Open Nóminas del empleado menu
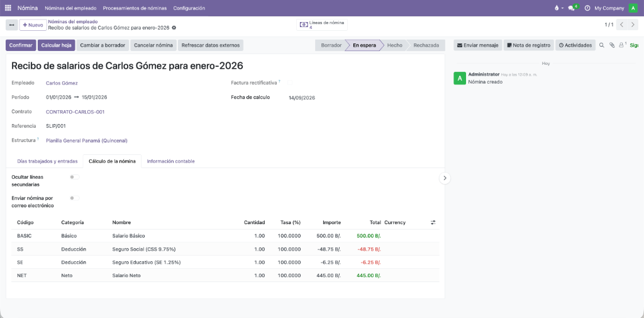The width and height of the screenshot is (644, 318). pyautogui.click(x=70, y=8)
